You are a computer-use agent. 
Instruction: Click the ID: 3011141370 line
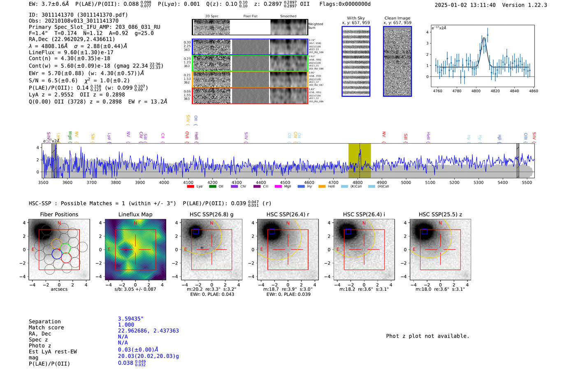pos(78,15)
